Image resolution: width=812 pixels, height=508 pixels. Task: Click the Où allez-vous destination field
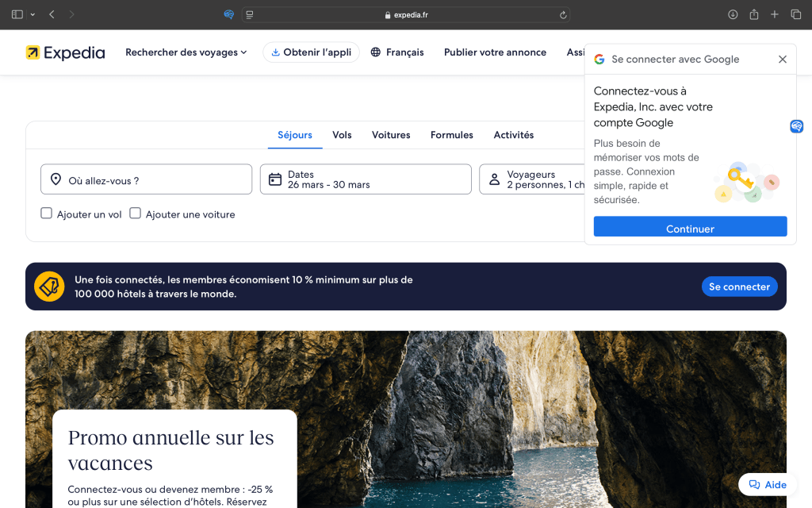146,179
